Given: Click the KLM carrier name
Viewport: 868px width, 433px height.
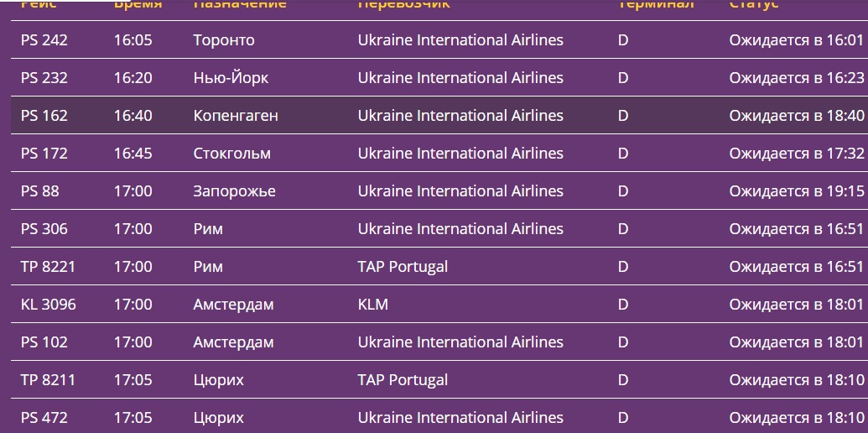Looking at the screenshot, I should pos(372,304).
